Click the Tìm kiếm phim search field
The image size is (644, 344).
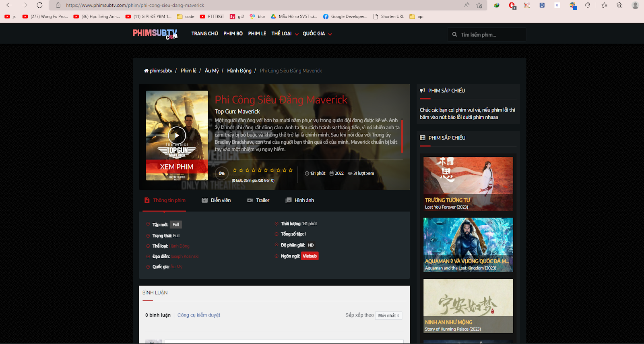(487, 35)
